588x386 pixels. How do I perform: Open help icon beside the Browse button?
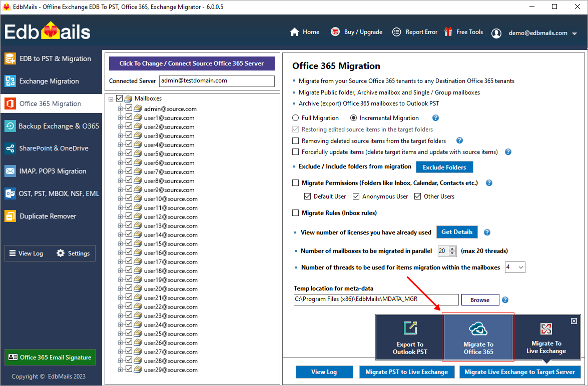[505, 300]
